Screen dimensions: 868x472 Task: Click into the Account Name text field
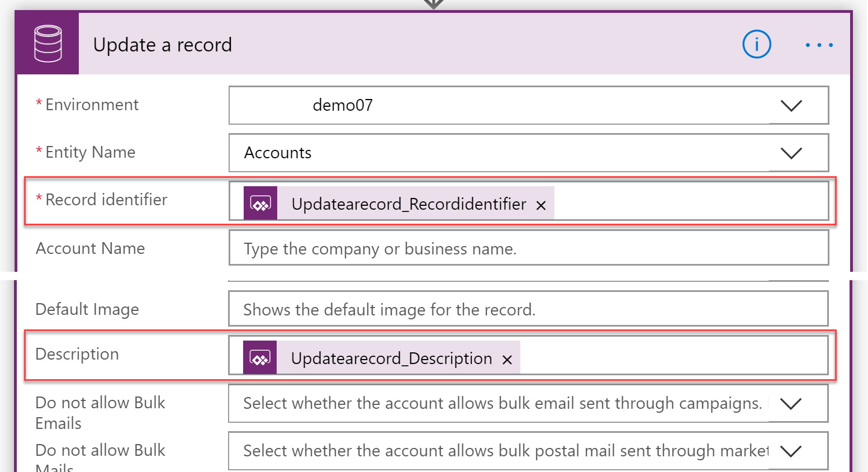(x=528, y=248)
